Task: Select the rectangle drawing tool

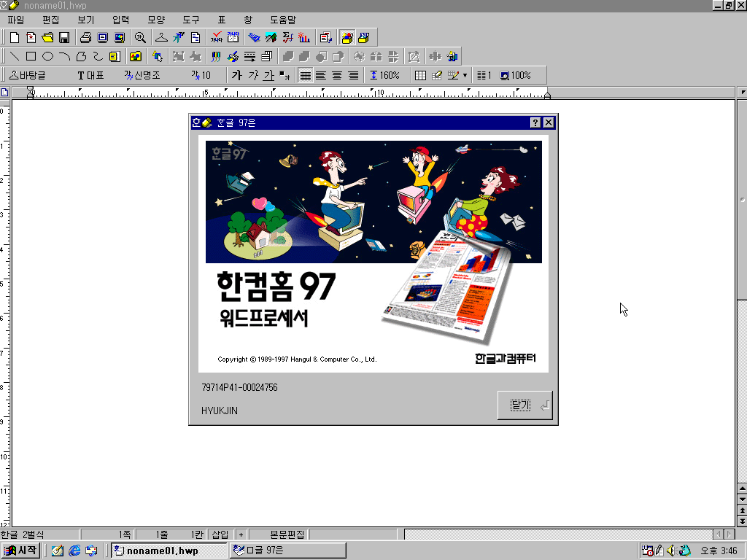Action: click(x=31, y=57)
